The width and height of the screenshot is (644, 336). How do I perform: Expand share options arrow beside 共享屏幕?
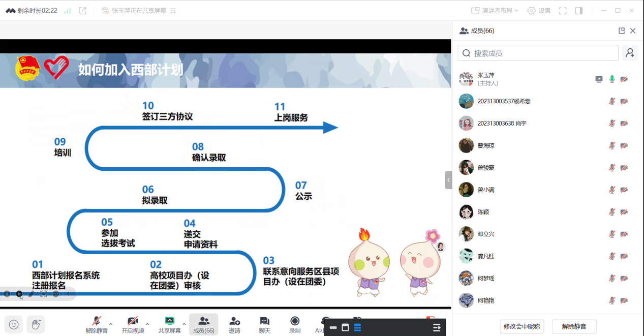pos(184,324)
